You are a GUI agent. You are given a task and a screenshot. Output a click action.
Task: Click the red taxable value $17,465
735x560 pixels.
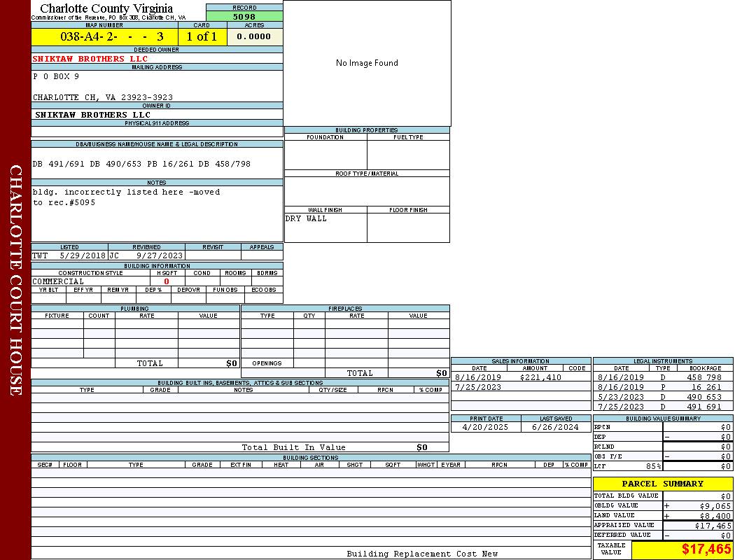(x=706, y=549)
